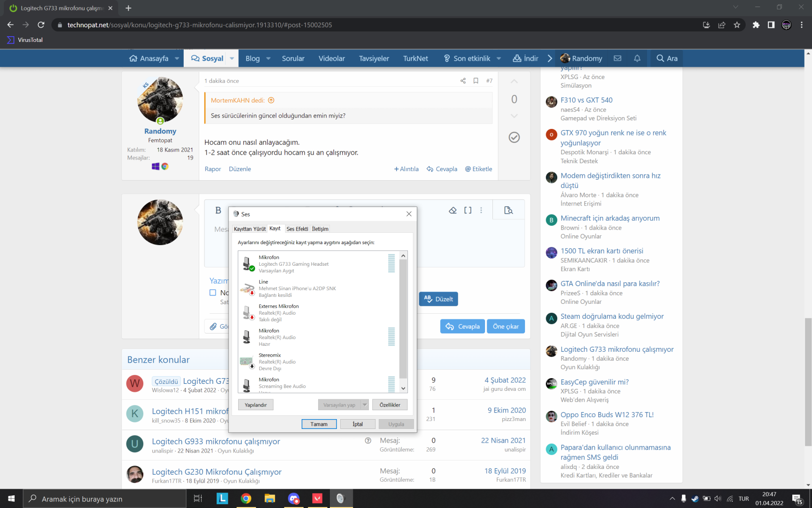Expand the Son etkinlik dropdown arrow

pos(499,58)
